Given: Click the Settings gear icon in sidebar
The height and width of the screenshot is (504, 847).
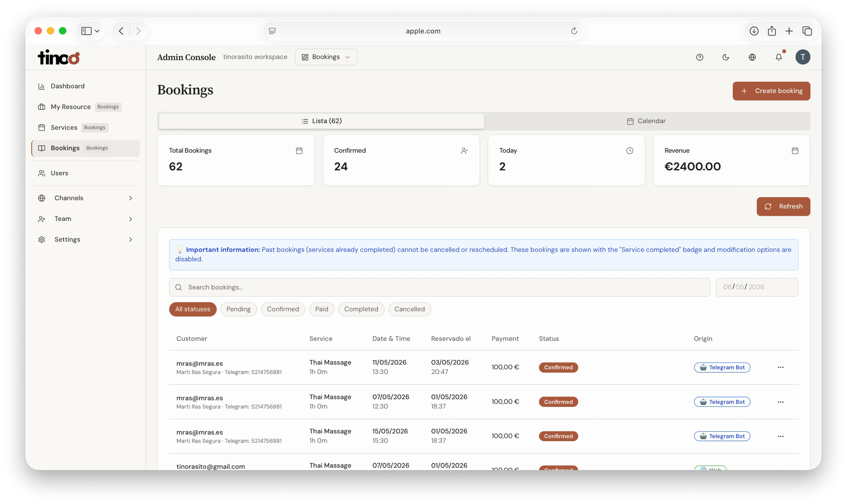Looking at the screenshot, I should [x=41, y=240].
